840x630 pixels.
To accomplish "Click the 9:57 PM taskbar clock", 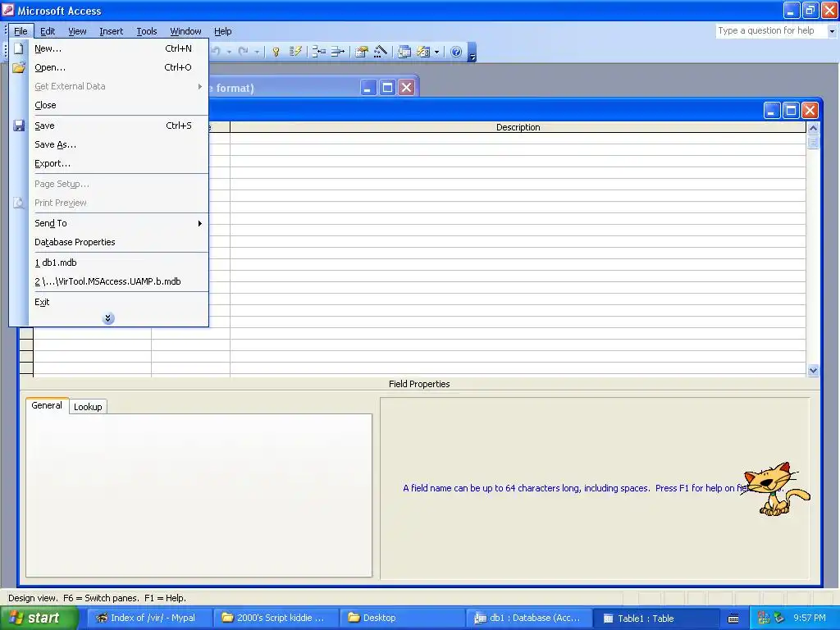I will (x=810, y=618).
